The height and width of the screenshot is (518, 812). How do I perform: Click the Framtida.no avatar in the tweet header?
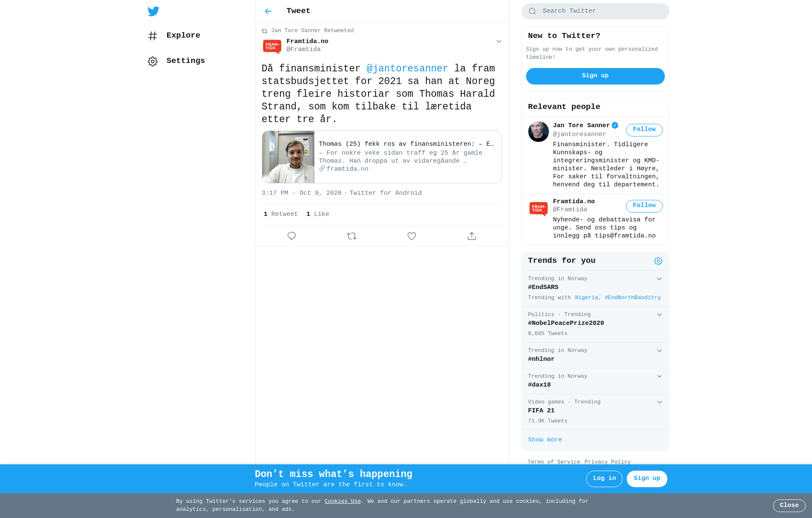[x=272, y=46]
